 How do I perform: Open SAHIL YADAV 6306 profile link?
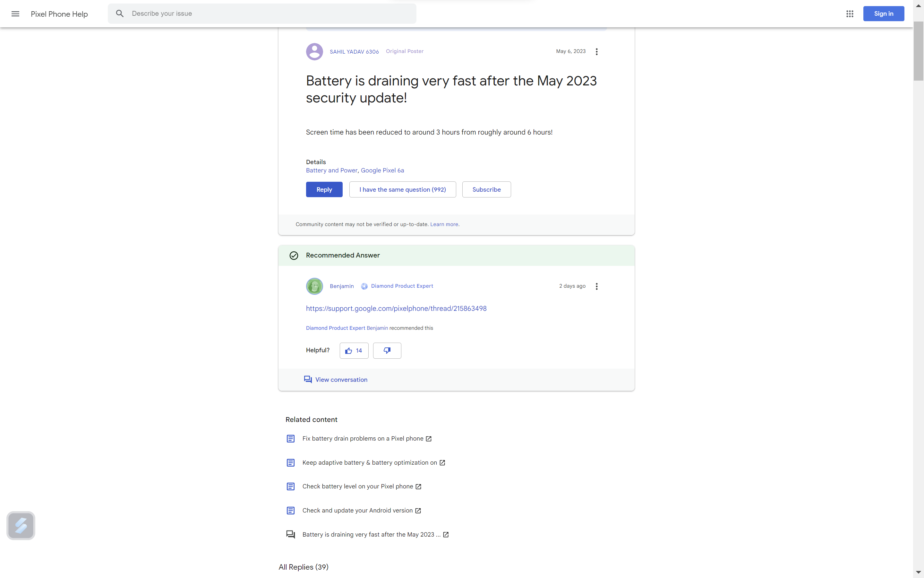[x=354, y=52]
